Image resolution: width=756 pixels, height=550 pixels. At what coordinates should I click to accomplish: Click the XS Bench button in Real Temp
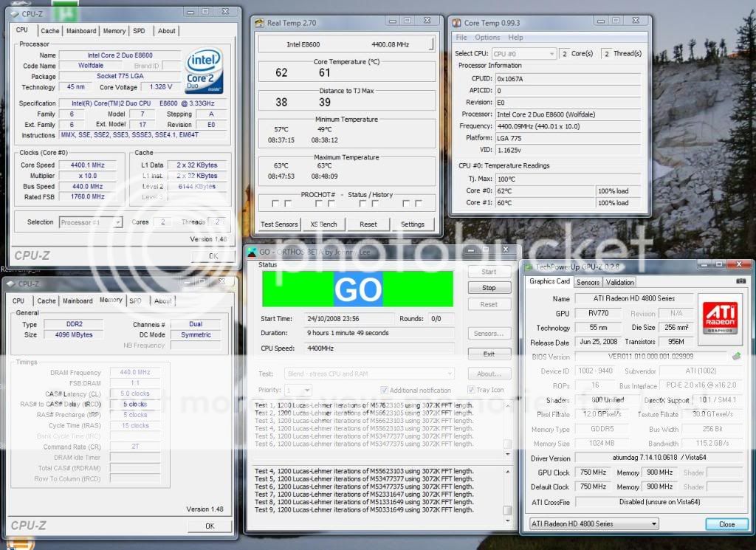[x=323, y=224]
